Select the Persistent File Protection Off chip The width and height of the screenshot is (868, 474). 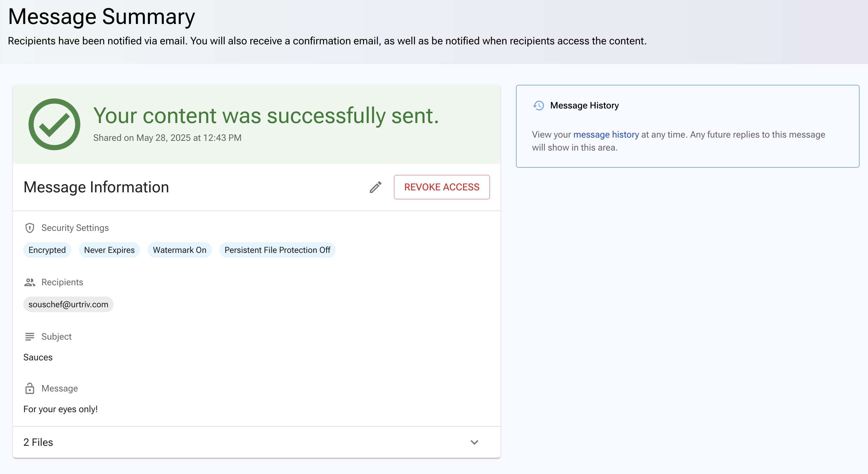(x=277, y=250)
